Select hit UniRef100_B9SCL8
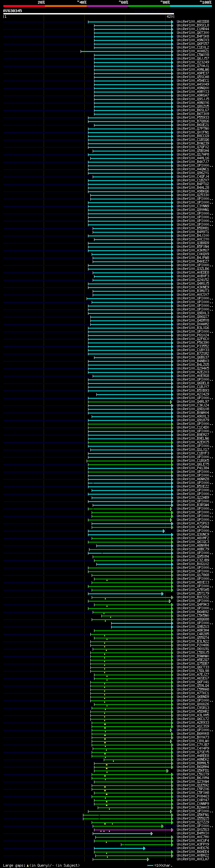 click(x=193, y=25)
